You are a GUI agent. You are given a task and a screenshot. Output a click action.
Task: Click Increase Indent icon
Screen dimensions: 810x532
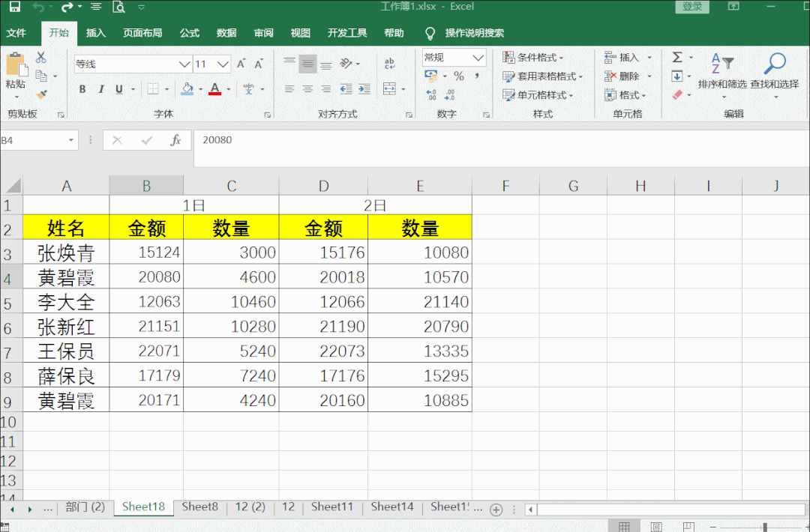pyautogui.click(x=364, y=88)
